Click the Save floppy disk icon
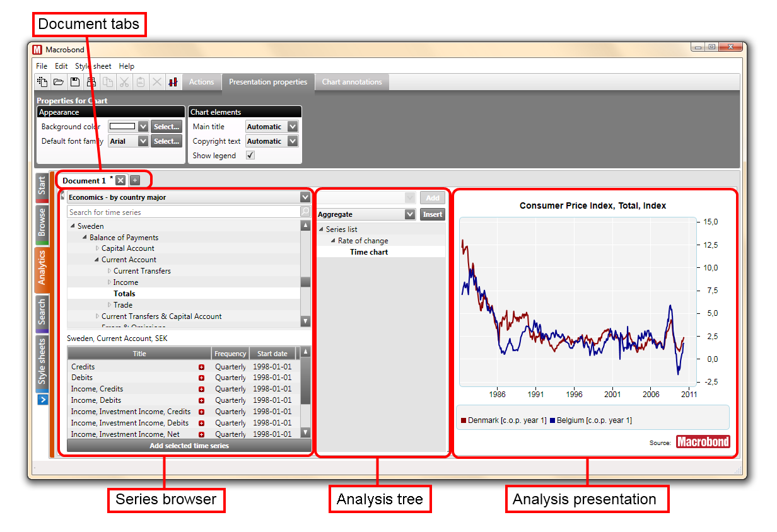 [x=75, y=82]
